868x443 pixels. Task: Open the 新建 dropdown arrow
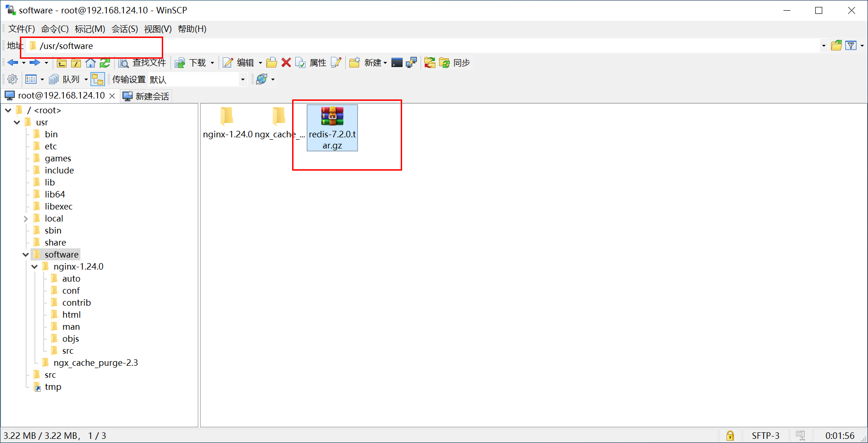(385, 62)
